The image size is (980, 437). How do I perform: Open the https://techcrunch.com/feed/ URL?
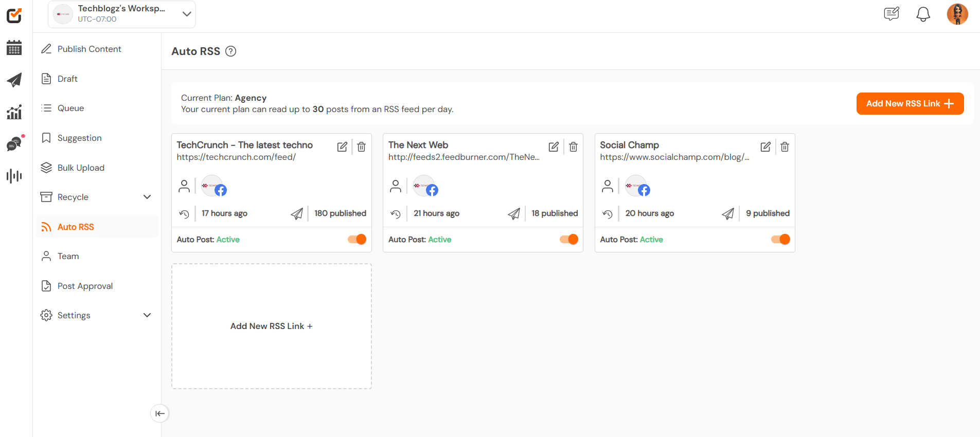pyautogui.click(x=236, y=157)
